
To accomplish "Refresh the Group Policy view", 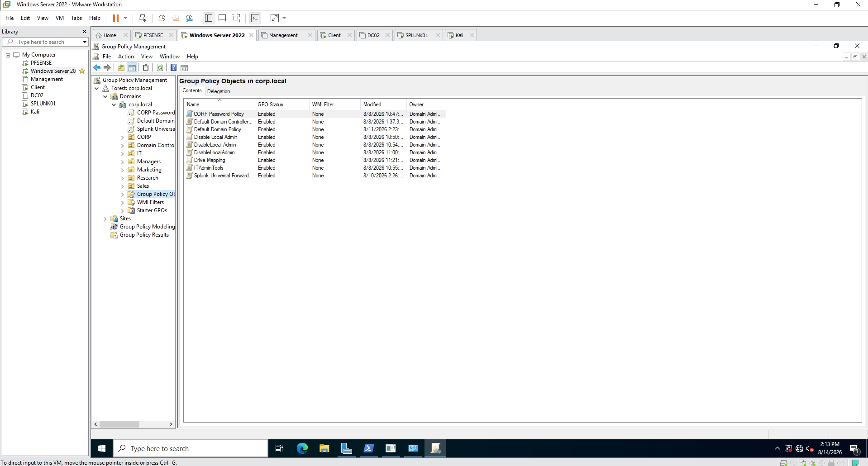I will click(160, 68).
